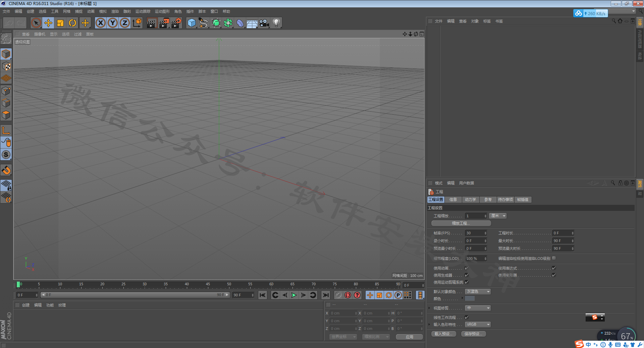Switch to model mode cube icon

[6, 54]
